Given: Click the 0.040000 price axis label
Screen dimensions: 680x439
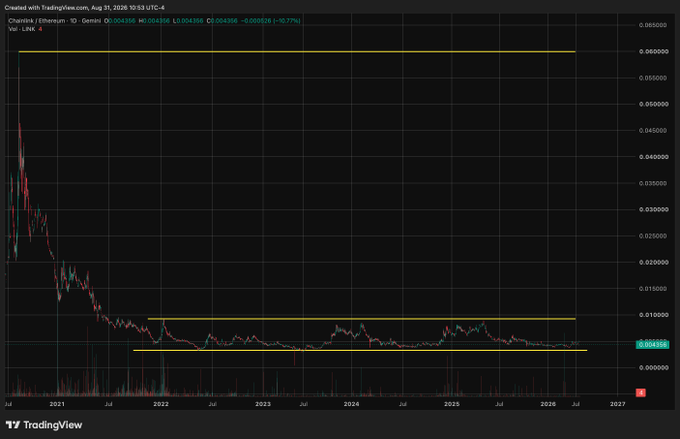Looking at the screenshot, I should (653, 157).
